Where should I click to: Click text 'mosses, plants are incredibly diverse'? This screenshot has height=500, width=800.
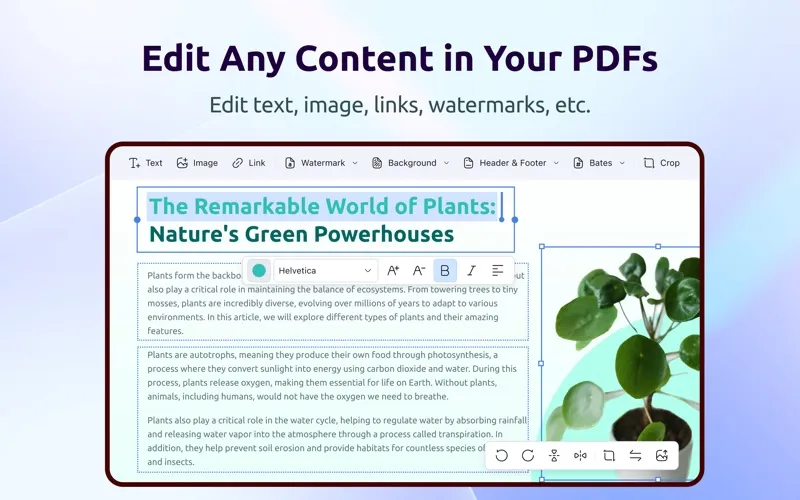point(220,303)
